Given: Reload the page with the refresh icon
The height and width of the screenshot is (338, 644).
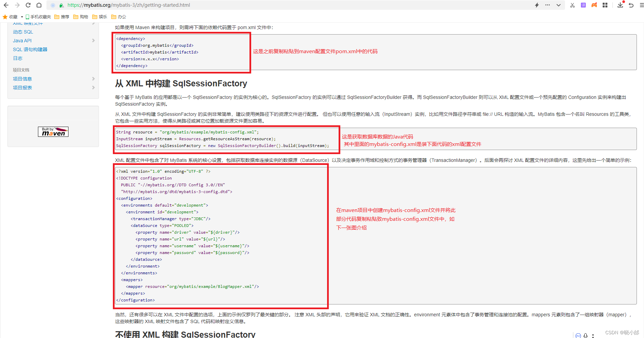Looking at the screenshot, I should tap(28, 5).
